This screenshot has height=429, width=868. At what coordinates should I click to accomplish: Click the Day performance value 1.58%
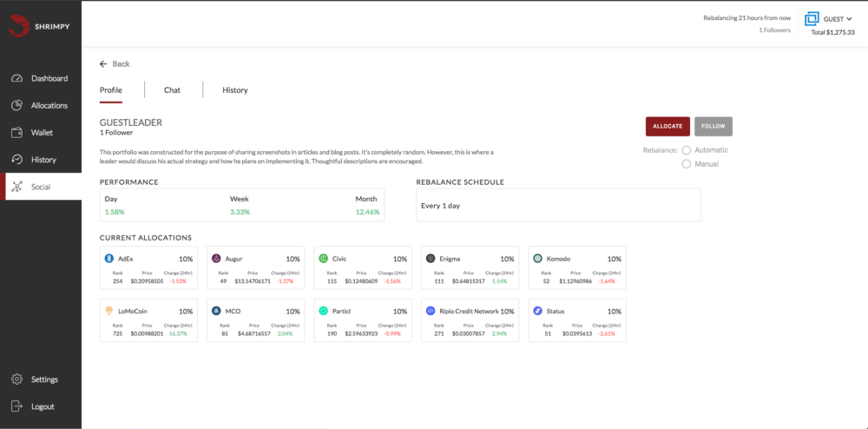tap(114, 212)
